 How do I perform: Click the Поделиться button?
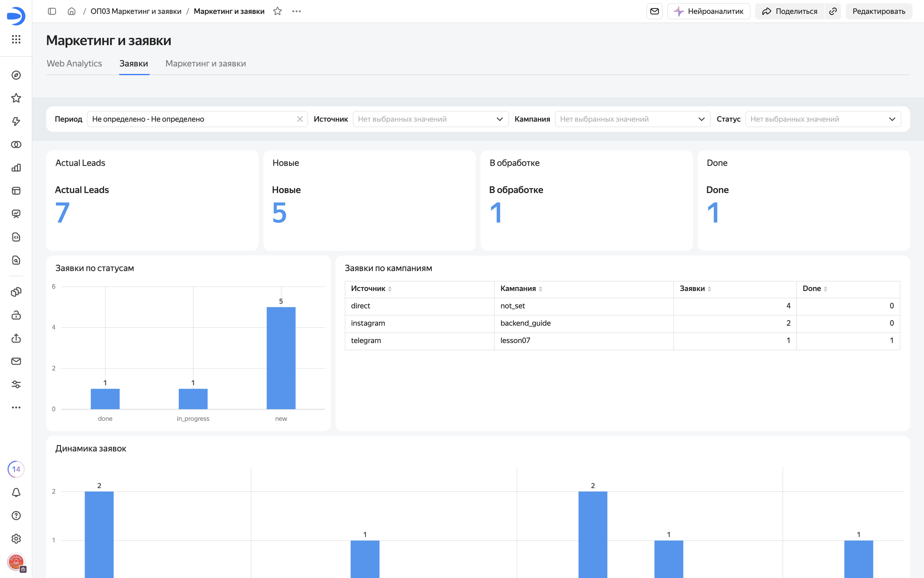(790, 12)
